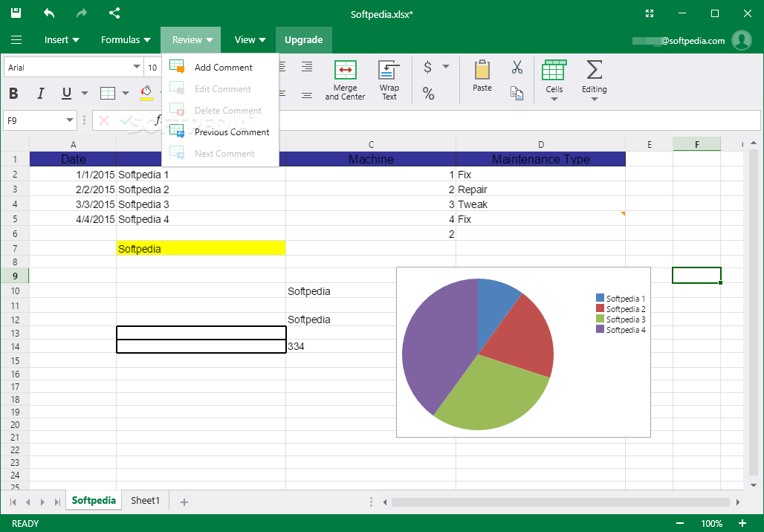Open the Name Box dropdown arrow
764x532 pixels.
click(x=70, y=120)
